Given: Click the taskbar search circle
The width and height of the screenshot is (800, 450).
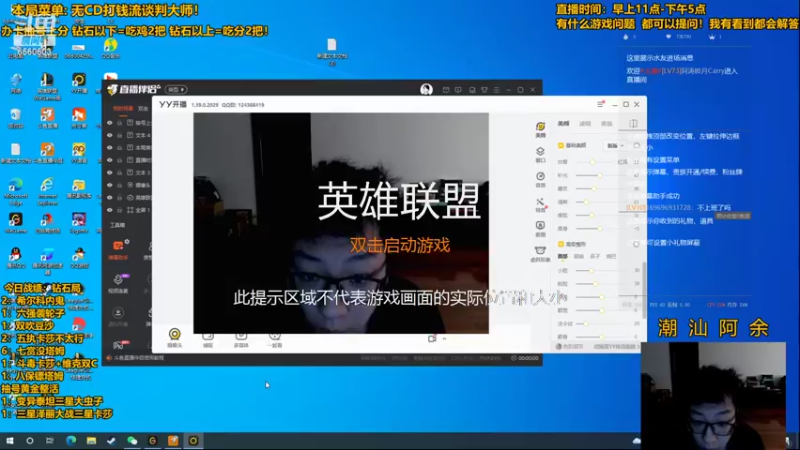Looking at the screenshot, I should click(x=30, y=441).
